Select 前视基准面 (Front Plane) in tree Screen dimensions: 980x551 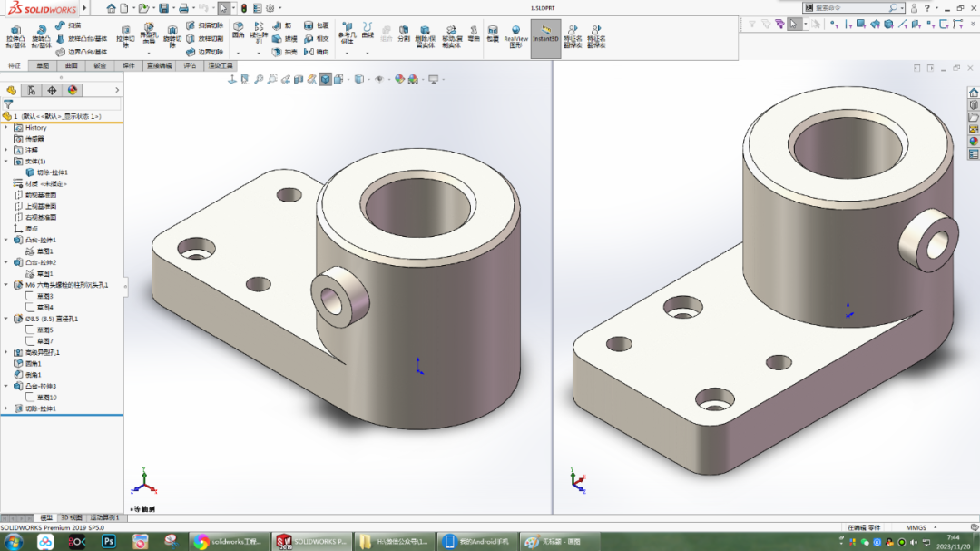(x=41, y=195)
